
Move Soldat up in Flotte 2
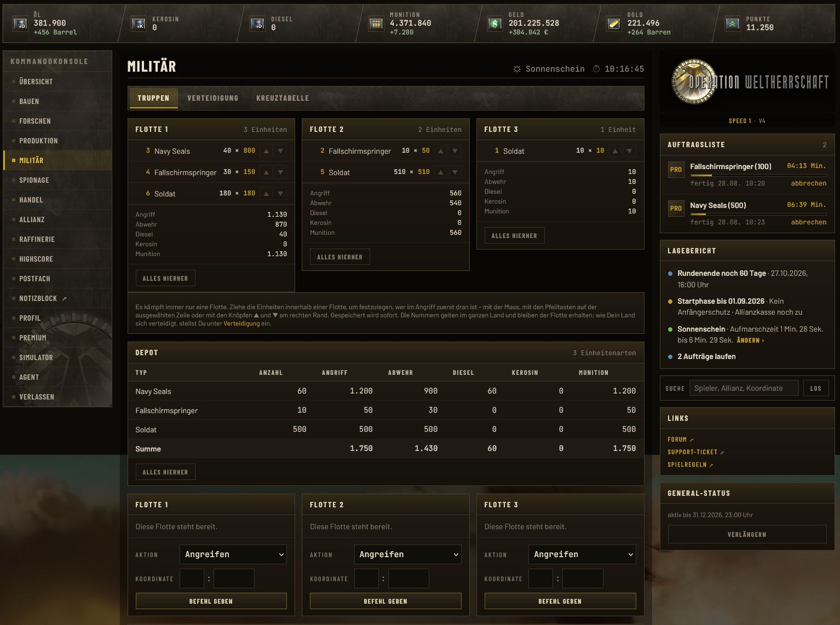441,172
